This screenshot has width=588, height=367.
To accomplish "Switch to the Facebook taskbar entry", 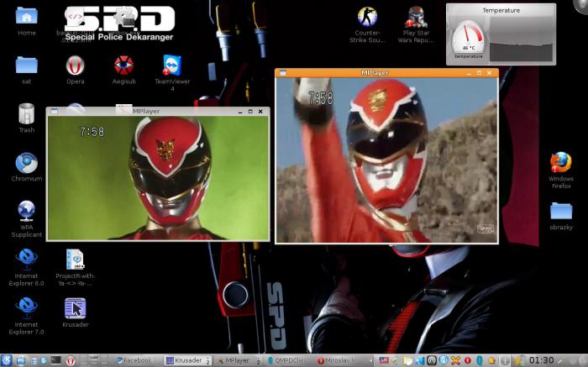I will 134,360.
